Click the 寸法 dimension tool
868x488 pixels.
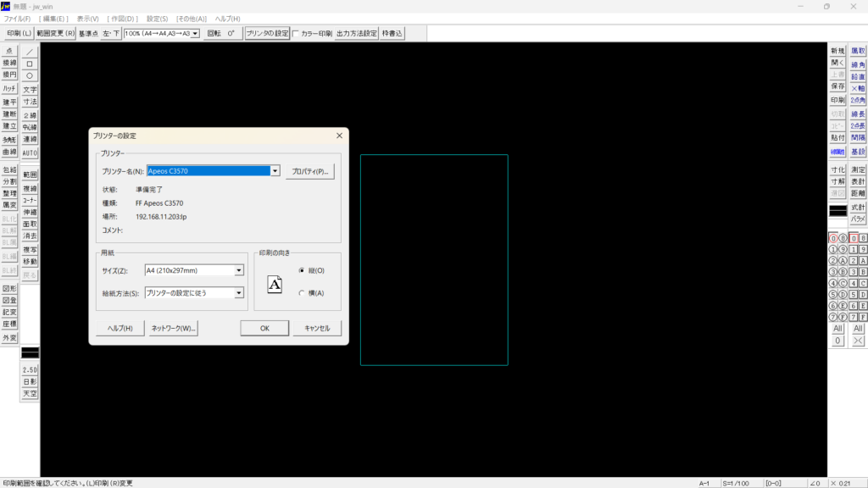click(30, 102)
